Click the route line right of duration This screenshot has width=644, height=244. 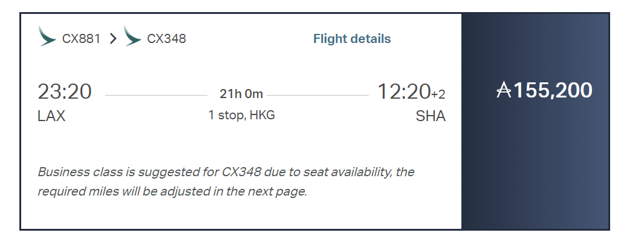pos(318,95)
